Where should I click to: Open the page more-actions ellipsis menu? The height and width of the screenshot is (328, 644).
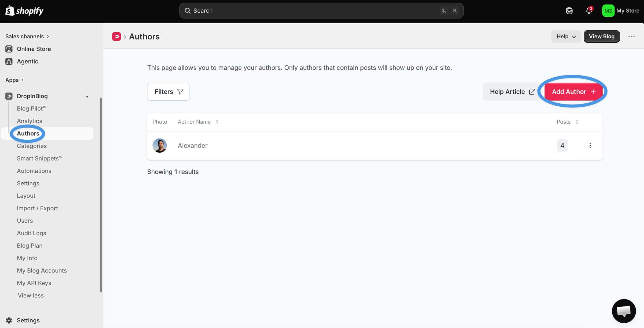tap(631, 37)
